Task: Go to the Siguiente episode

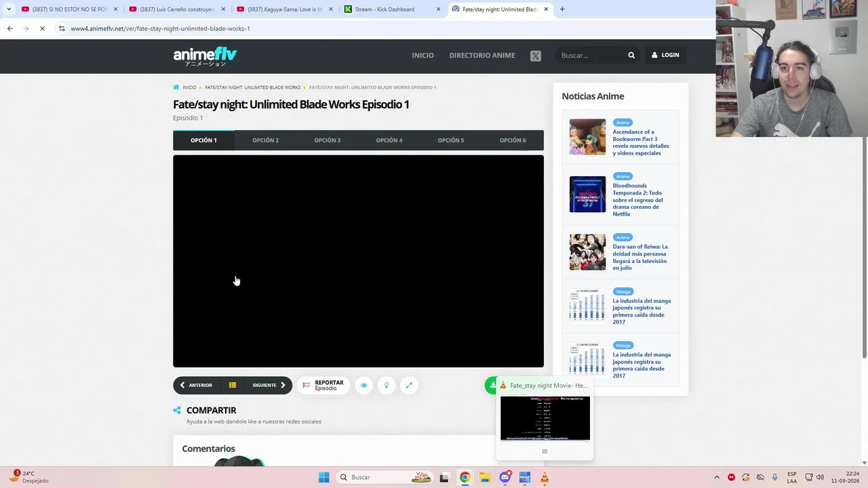Action: tap(269, 385)
